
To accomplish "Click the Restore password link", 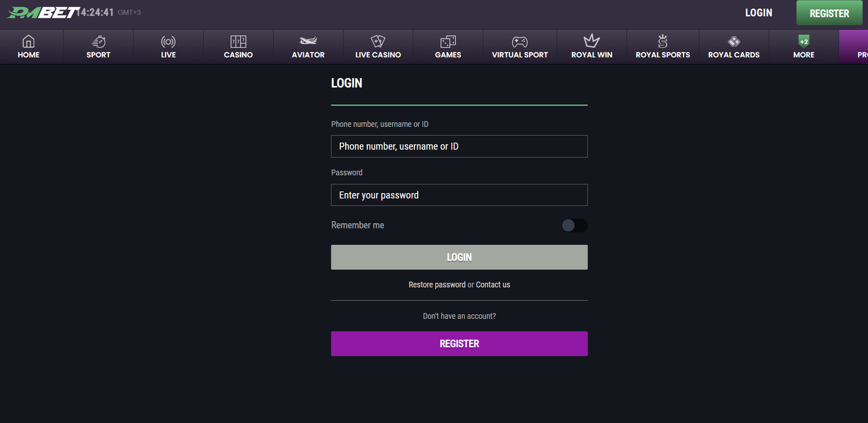I will 437,285.
